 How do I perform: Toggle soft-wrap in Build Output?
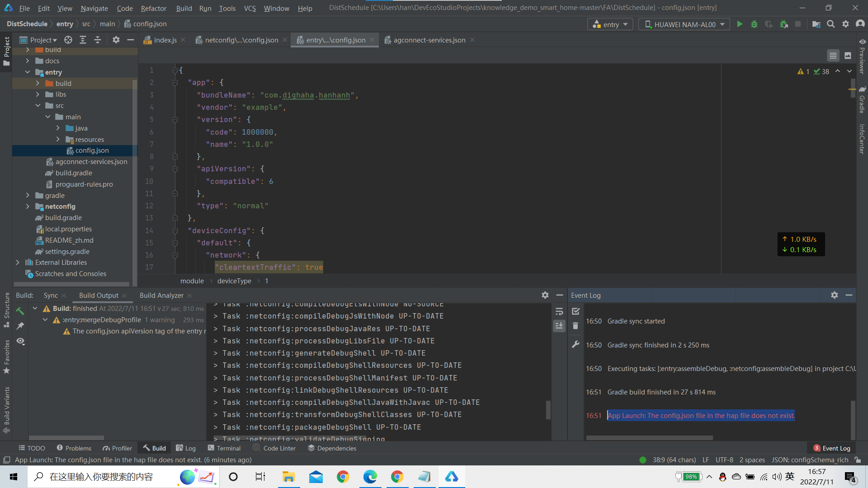tap(559, 311)
